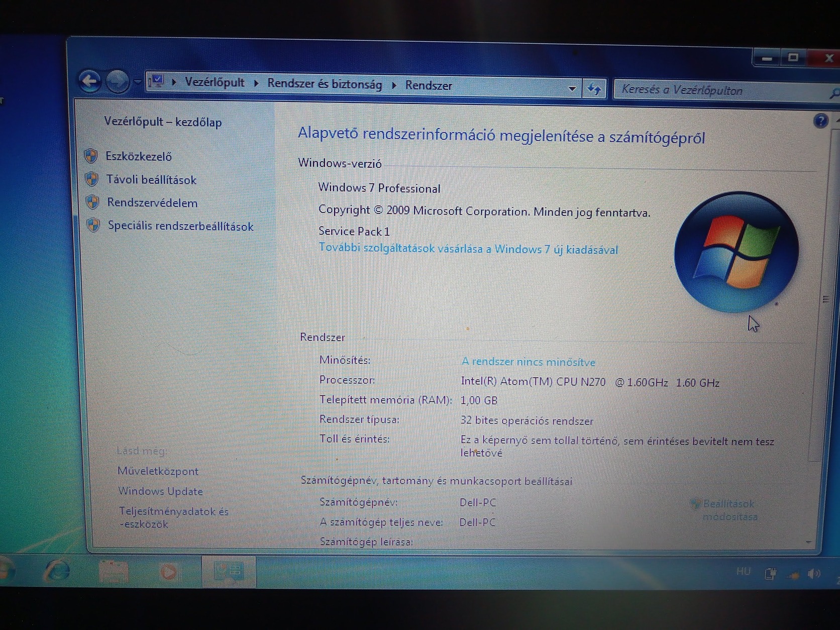Click the Dell-PC value beside Számítógépnév

point(477,502)
